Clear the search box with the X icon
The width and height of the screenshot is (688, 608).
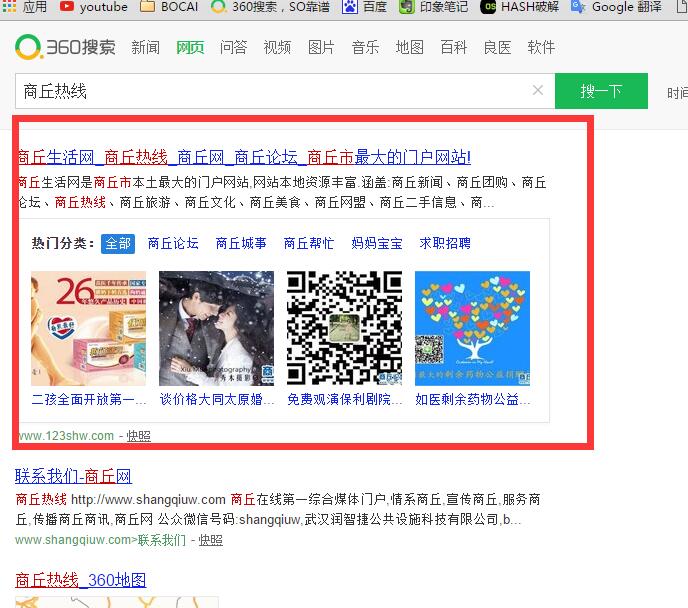[538, 90]
